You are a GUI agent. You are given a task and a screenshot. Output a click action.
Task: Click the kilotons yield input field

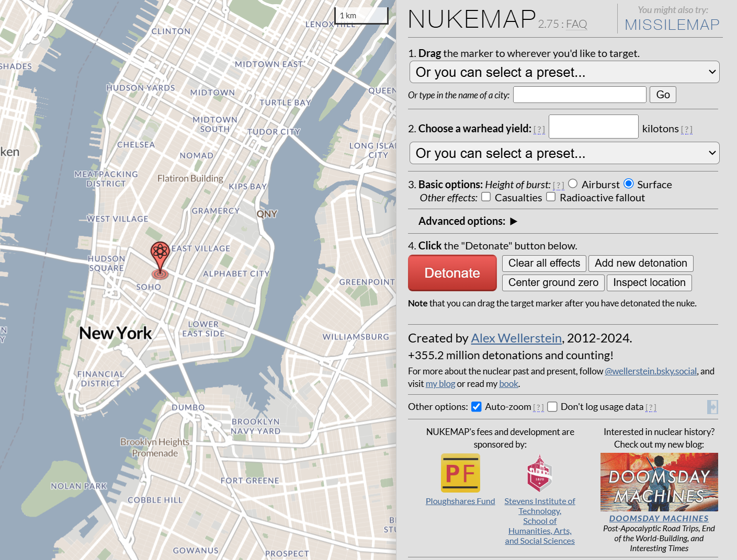pos(594,127)
